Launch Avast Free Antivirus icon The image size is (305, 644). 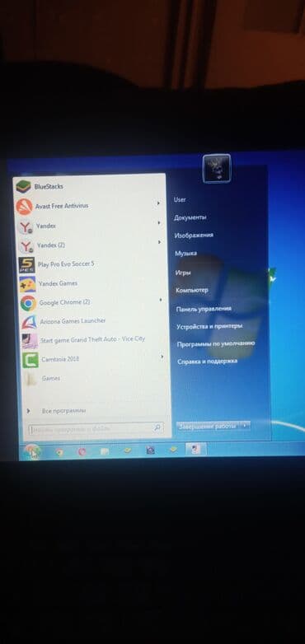[x=24, y=206]
